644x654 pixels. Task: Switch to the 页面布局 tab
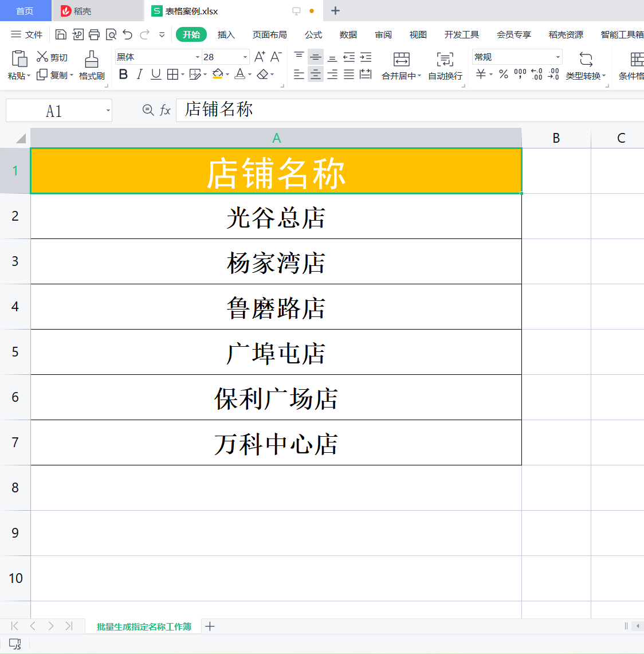click(x=270, y=34)
